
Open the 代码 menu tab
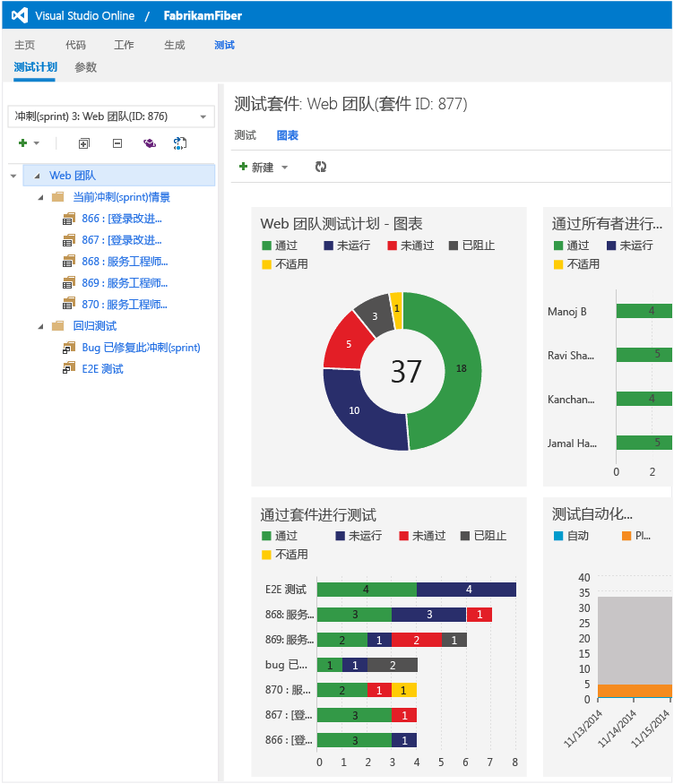pos(75,45)
